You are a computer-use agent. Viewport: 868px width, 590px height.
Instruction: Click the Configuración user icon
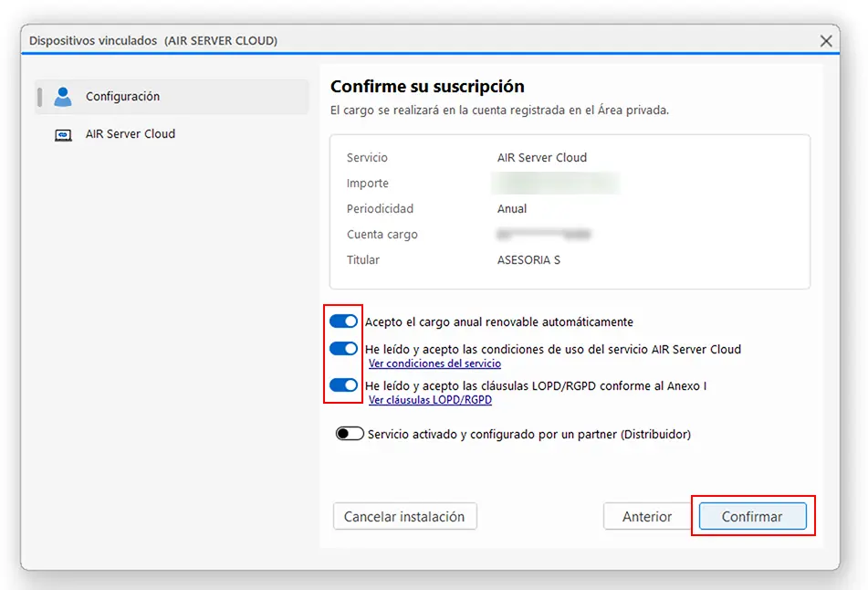point(63,97)
